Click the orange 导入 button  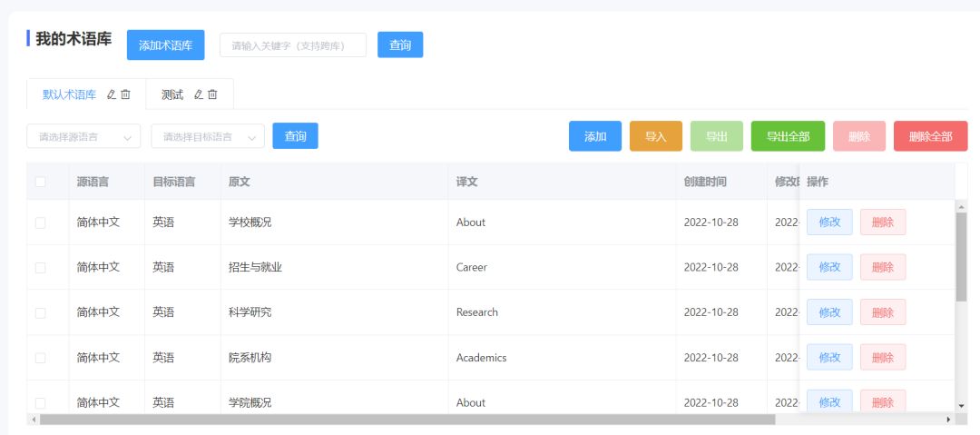(656, 136)
